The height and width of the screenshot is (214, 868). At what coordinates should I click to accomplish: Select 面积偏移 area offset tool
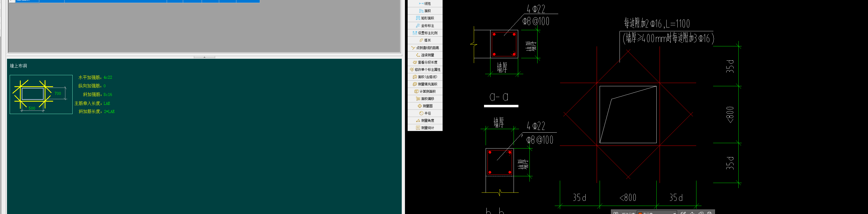pos(425,99)
